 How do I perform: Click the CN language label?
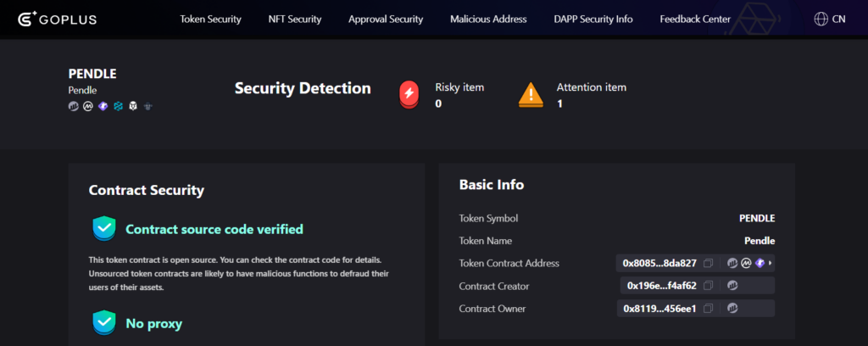pyautogui.click(x=838, y=20)
